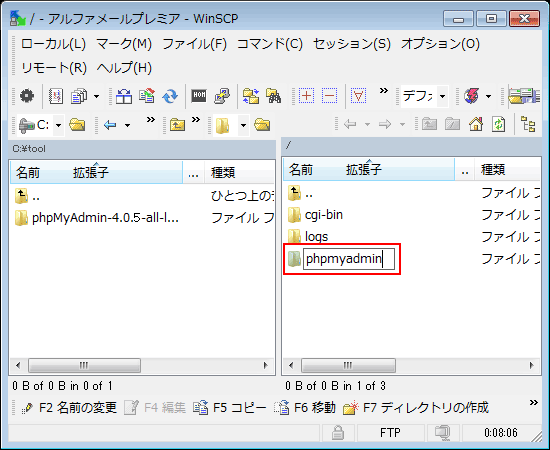Sort local panel by 種類 column header
This screenshot has width=550, height=450.
239,172
